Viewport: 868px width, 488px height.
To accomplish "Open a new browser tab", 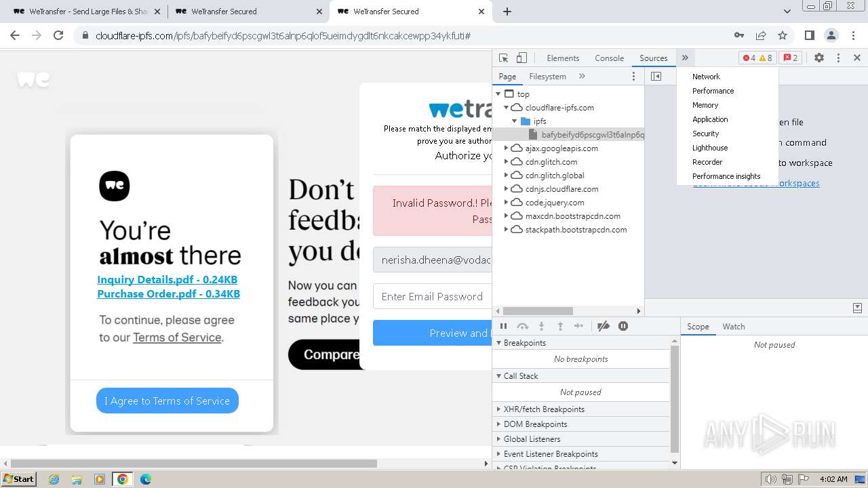I will (x=507, y=12).
